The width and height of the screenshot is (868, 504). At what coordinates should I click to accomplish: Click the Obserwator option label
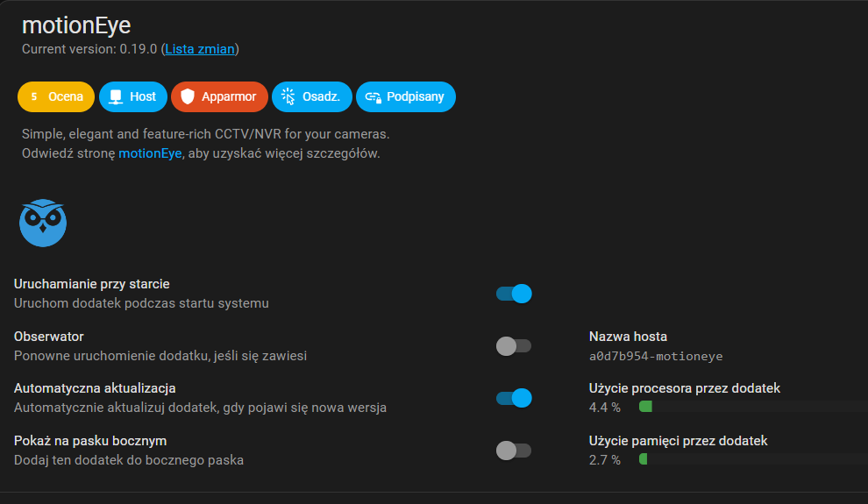click(49, 337)
